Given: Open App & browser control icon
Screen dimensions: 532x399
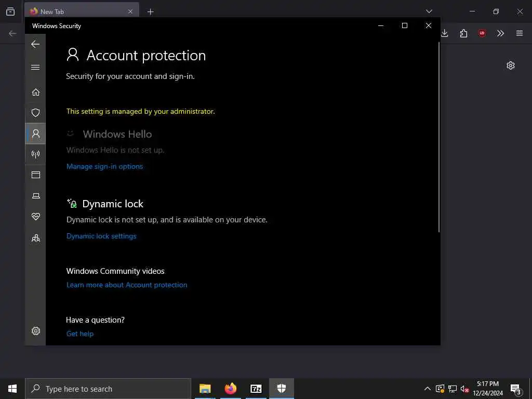Looking at the screenshot, I should click(x=36, y=175).
